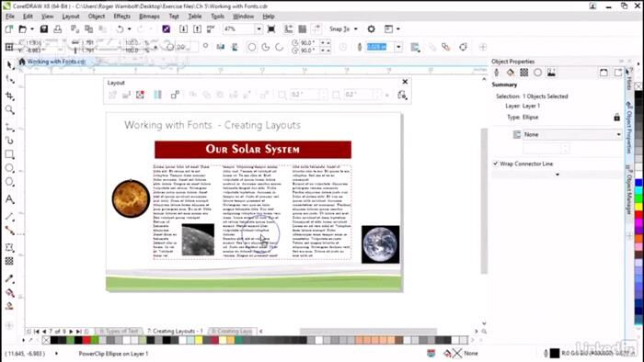Click the Print icon in standard toolbar

(57, 29)
